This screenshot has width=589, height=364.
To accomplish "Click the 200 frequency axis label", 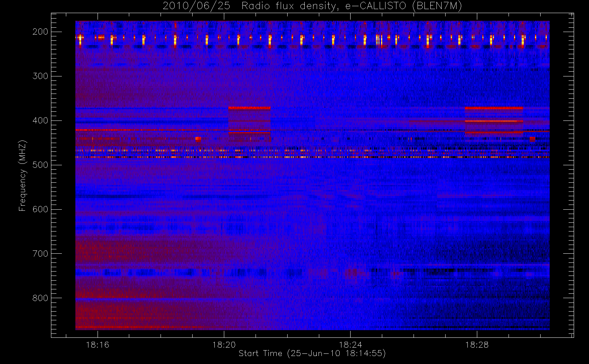I will [40, 32].
